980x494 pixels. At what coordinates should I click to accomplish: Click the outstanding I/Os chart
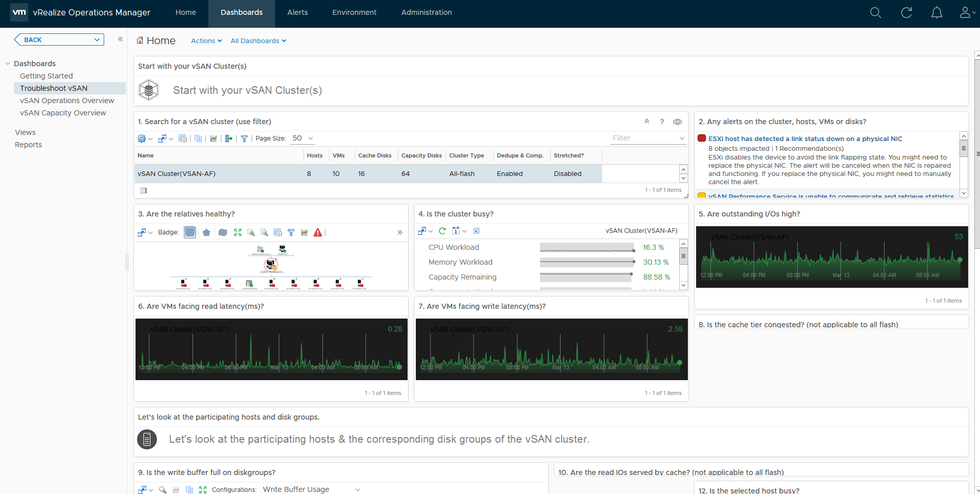(832, 256)
